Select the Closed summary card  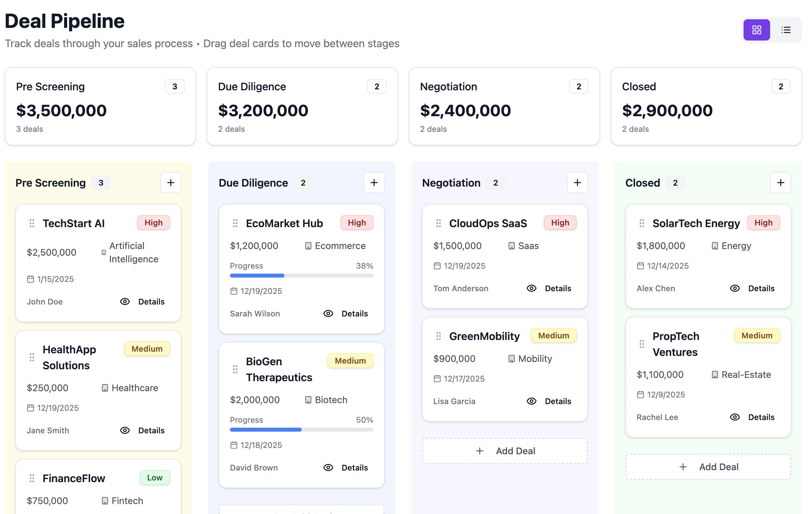[706, 107]
